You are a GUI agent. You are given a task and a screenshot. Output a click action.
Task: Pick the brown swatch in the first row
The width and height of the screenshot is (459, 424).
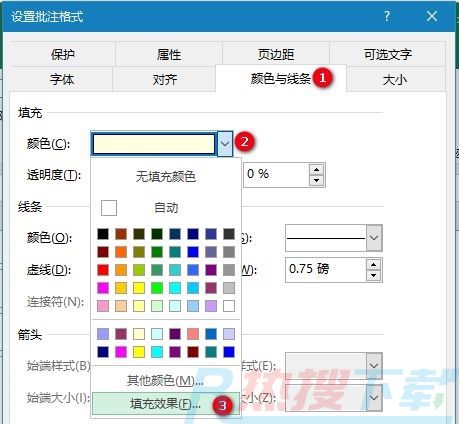(121, 234)
